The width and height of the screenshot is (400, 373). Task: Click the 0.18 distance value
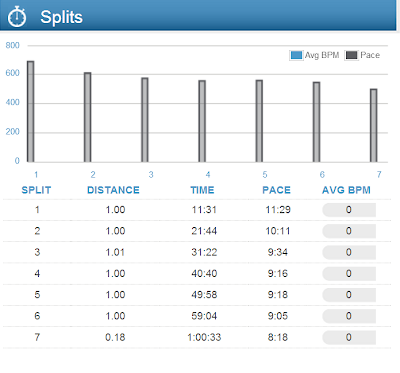pyautogui.click(x=115, y=337)
